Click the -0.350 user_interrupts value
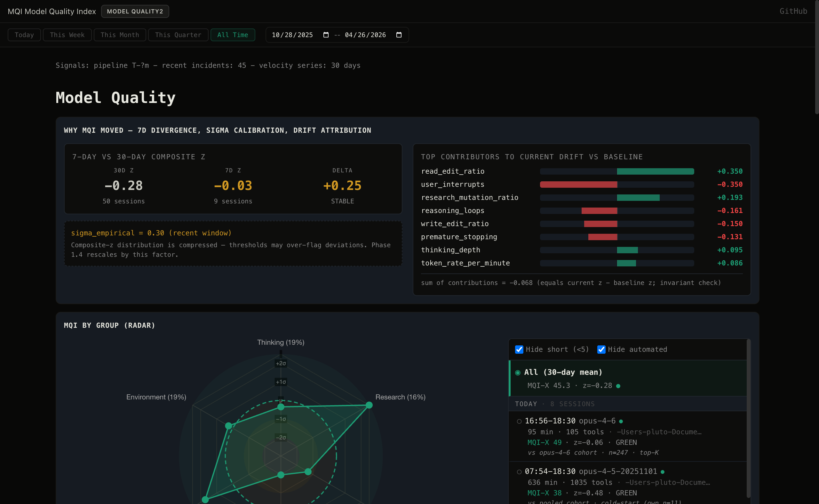 (730, 184)
